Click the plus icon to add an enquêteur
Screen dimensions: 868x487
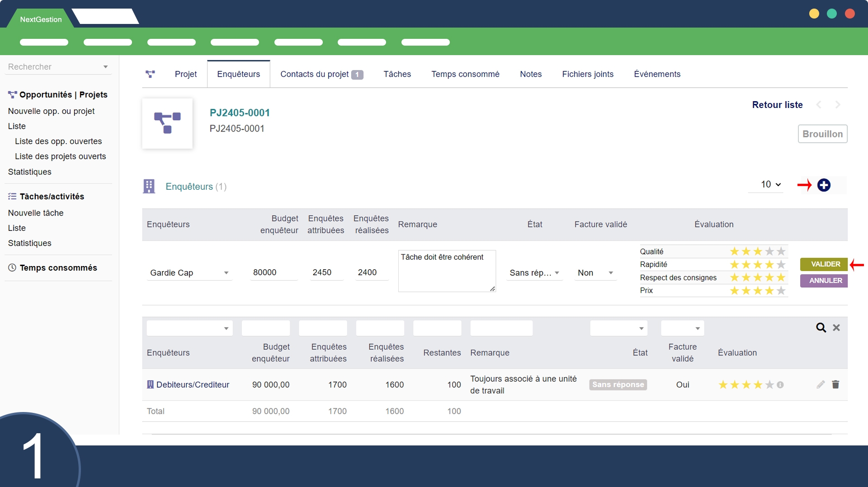(x=824, y=185)
